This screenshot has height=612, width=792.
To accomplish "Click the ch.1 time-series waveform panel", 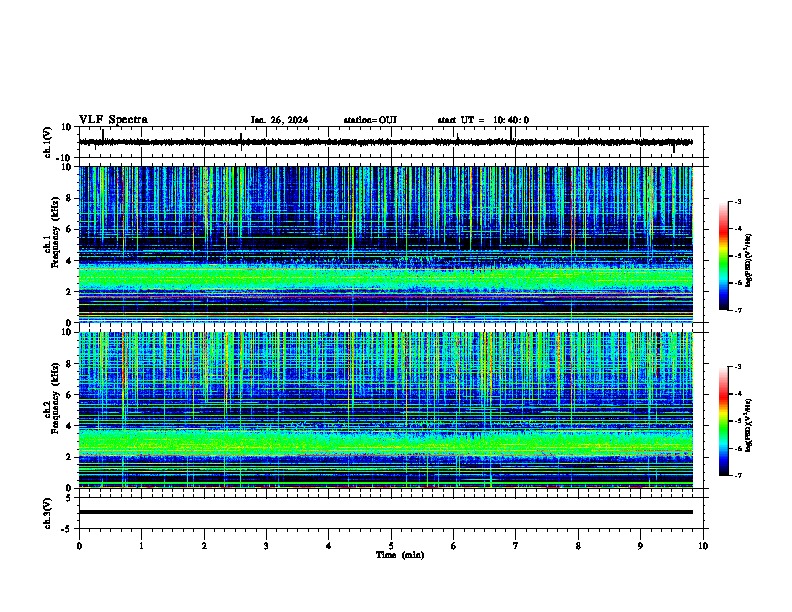I will (390, 142).
